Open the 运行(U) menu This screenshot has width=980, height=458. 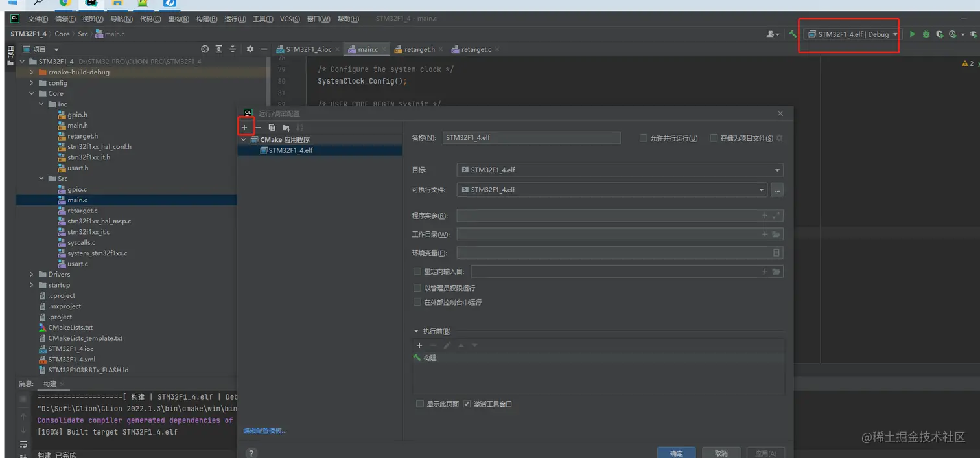tap(235, 19)
